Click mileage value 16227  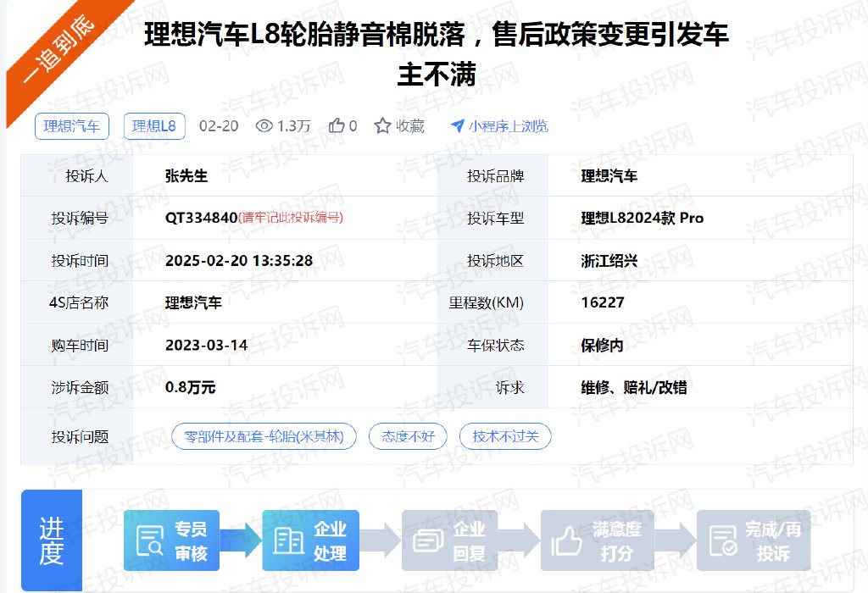coord(603,302)
